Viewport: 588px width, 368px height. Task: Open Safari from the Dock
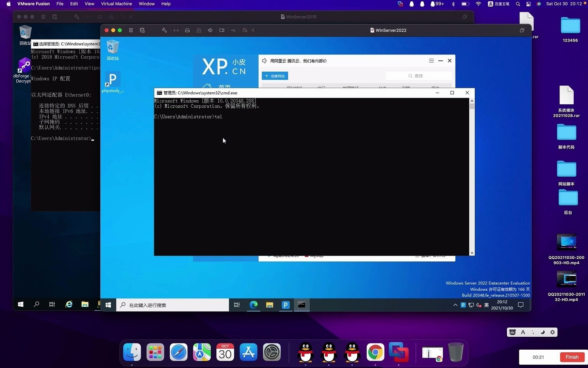pyautogui.click(x=179, y=352)
